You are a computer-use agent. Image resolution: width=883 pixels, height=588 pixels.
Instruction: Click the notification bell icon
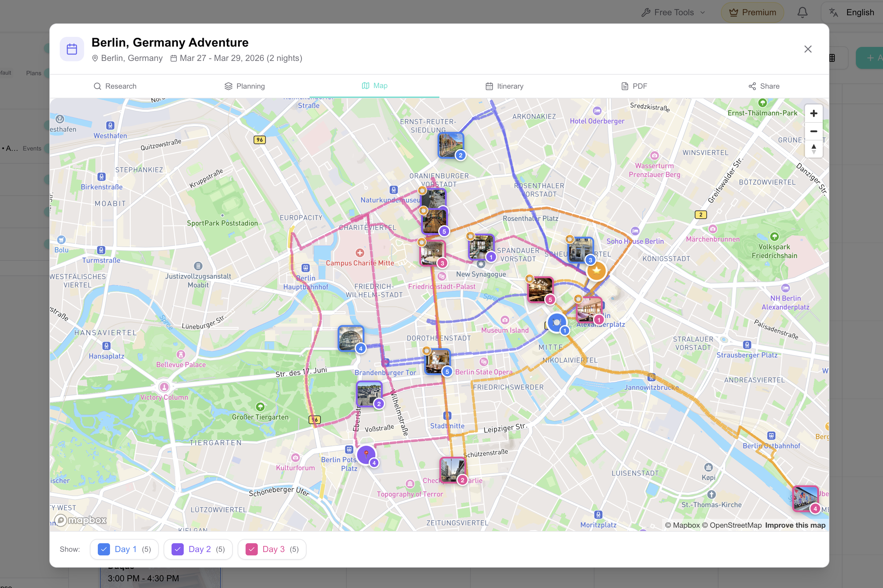[802, 12]
